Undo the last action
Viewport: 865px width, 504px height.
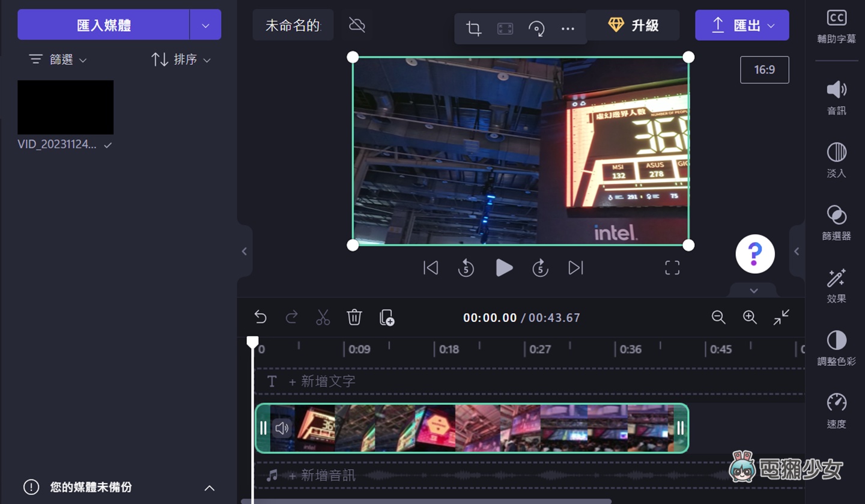point(260,317)
